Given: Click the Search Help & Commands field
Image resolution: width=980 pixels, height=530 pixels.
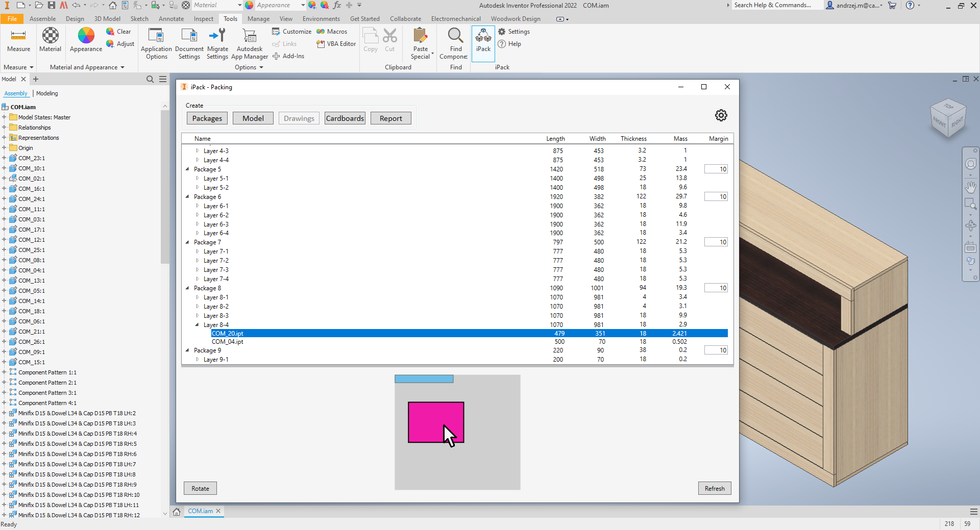Looking at the screenshot, I should pos(777,5).
